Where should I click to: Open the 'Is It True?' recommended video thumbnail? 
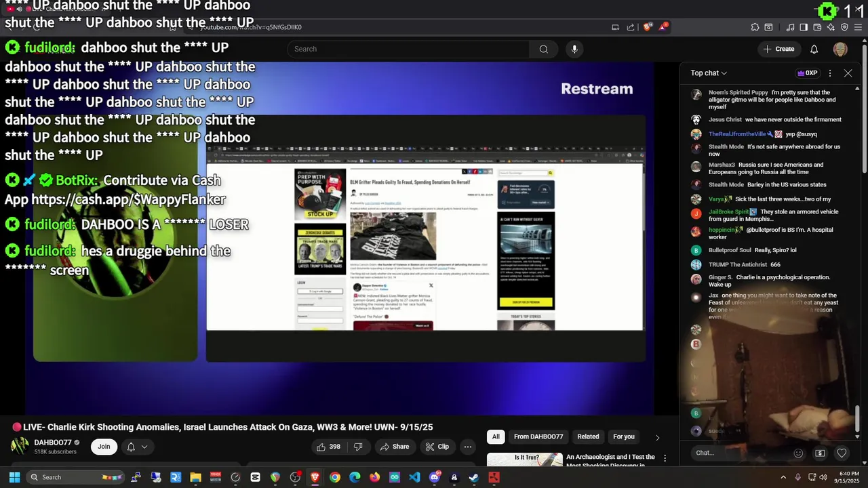coord(525,459)
